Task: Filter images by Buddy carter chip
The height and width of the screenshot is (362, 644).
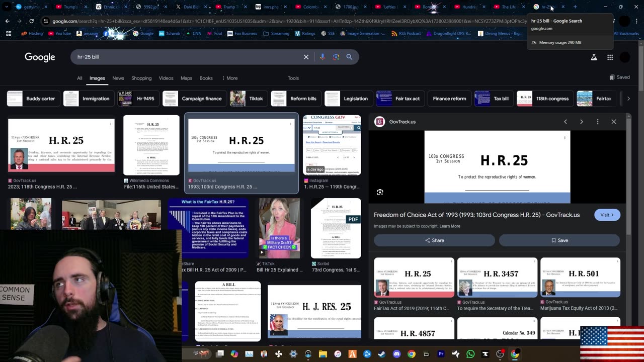Action: (33, 99)
